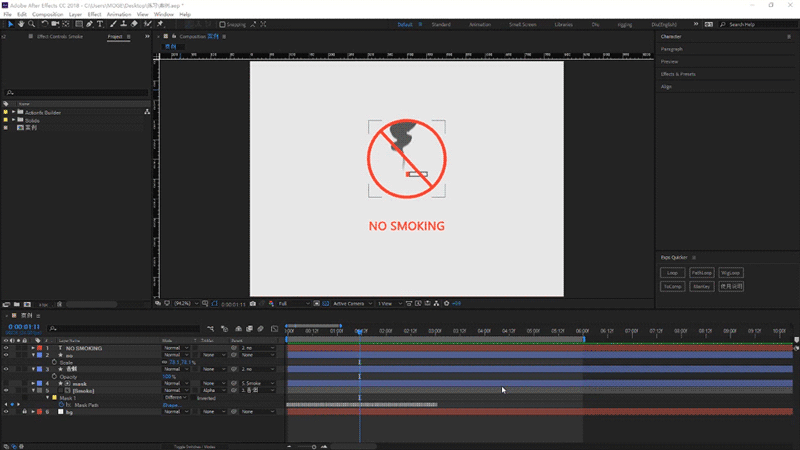Viewport: 800px width, 450px height.
Task: Click the flowchart icon in viewer footer
Action: [436, 304]
